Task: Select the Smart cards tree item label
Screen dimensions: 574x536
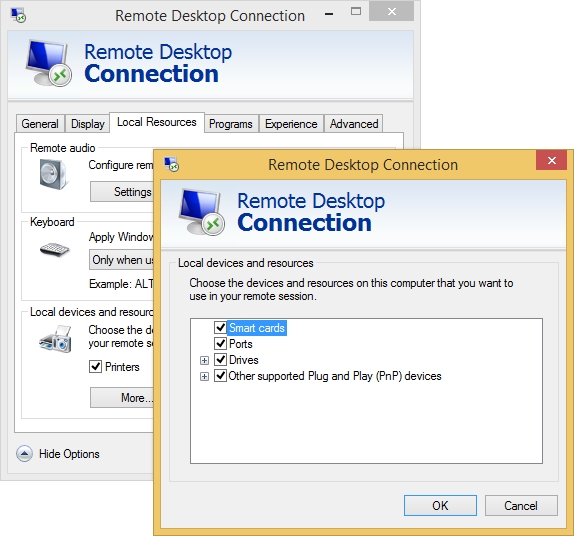Action: pos(257,328)
